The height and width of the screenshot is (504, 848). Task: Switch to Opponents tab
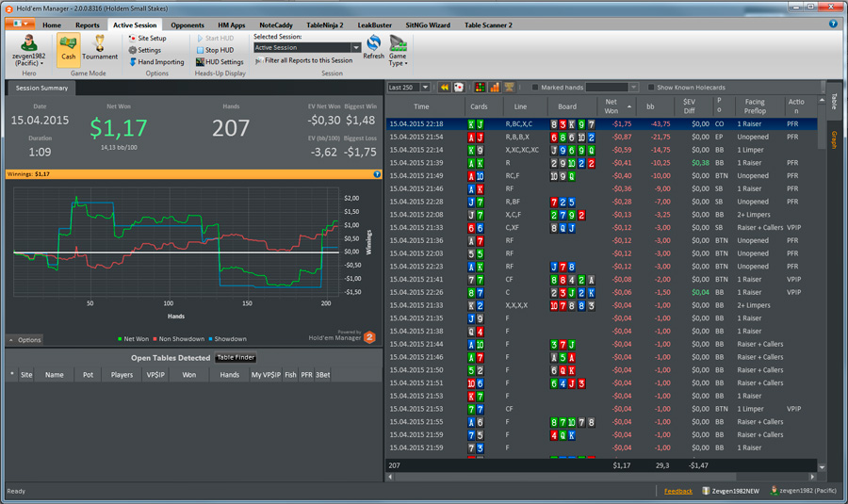click(188, 24)
